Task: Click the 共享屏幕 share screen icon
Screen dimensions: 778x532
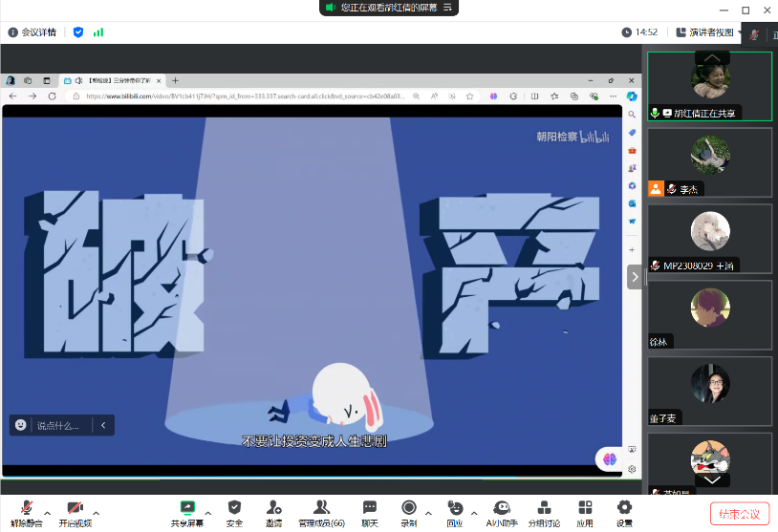Action: (x=187, y=508)
